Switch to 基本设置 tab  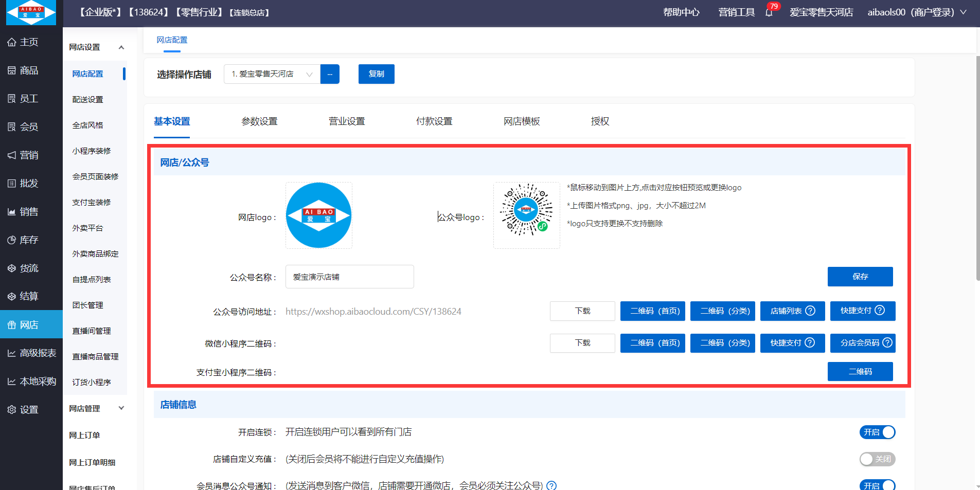172,121
